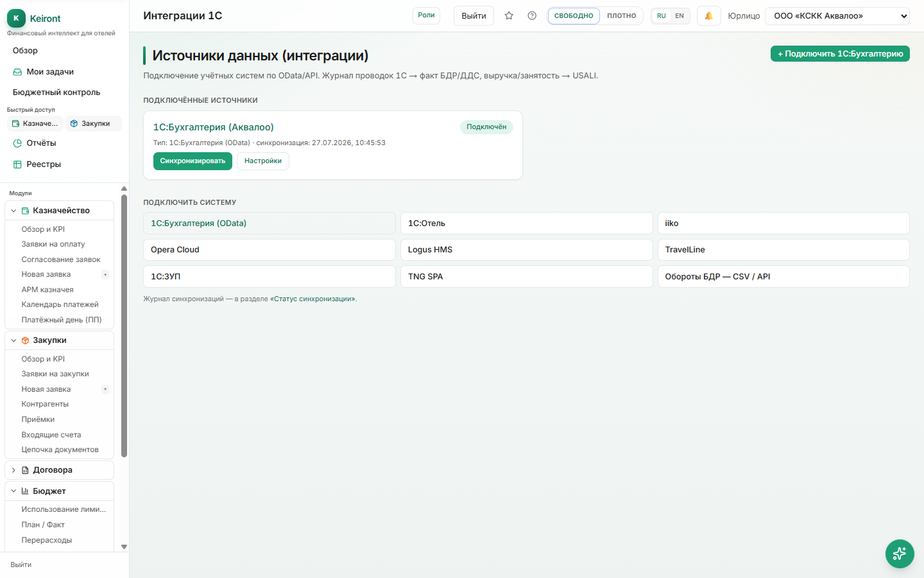The height and width of the screenshot is (578, 924).
Task: Open the Казначе... quick access shortcut
Action: pos(35,123)
